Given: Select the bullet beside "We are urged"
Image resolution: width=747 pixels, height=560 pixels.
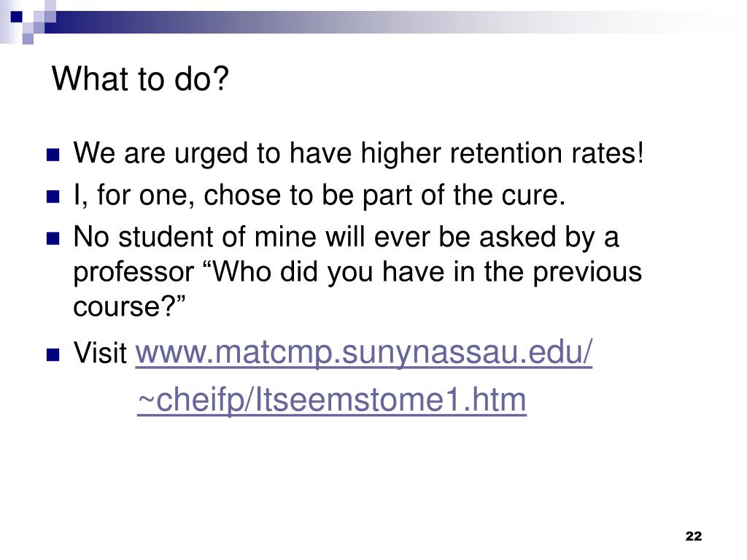Looking at the screenshot, I should (53, 155).
